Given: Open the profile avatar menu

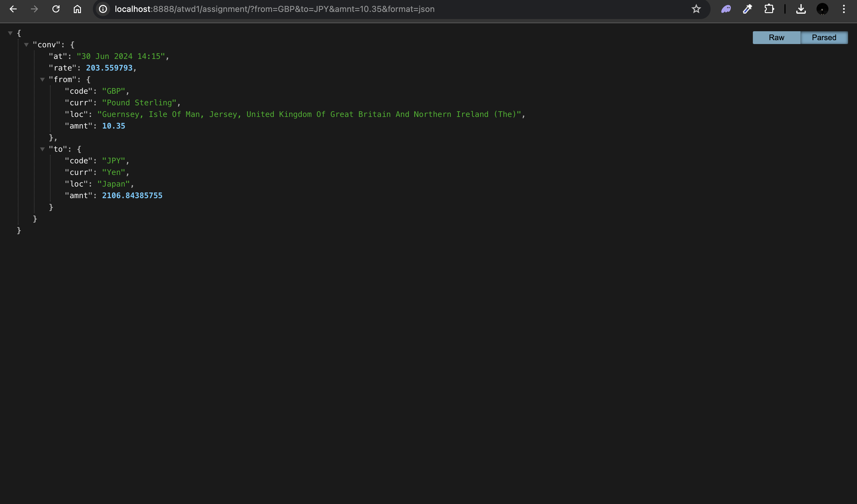Looking at the screenshot, I should (822, 9).
